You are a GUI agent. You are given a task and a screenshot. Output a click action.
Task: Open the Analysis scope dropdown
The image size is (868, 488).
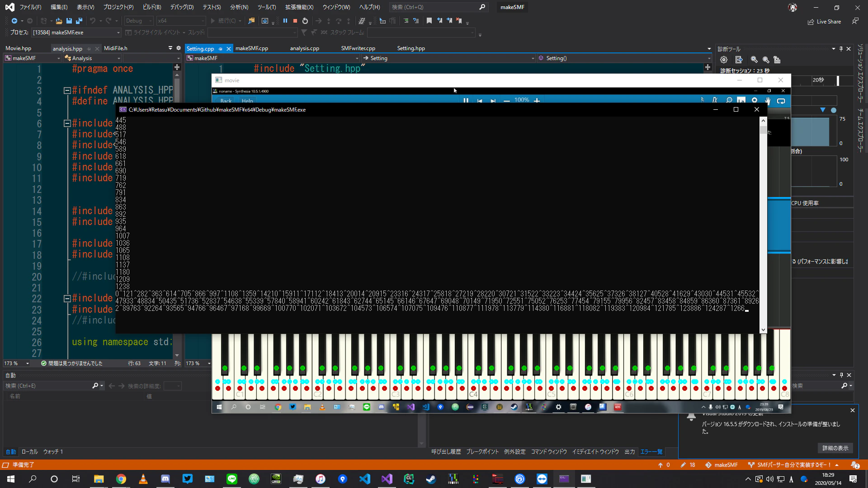[92, 58]
